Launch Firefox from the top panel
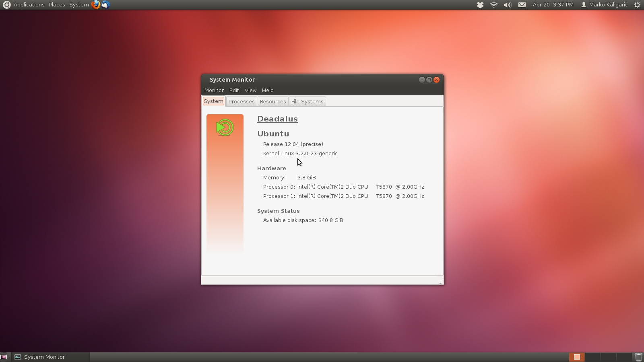 coord(96,5)
